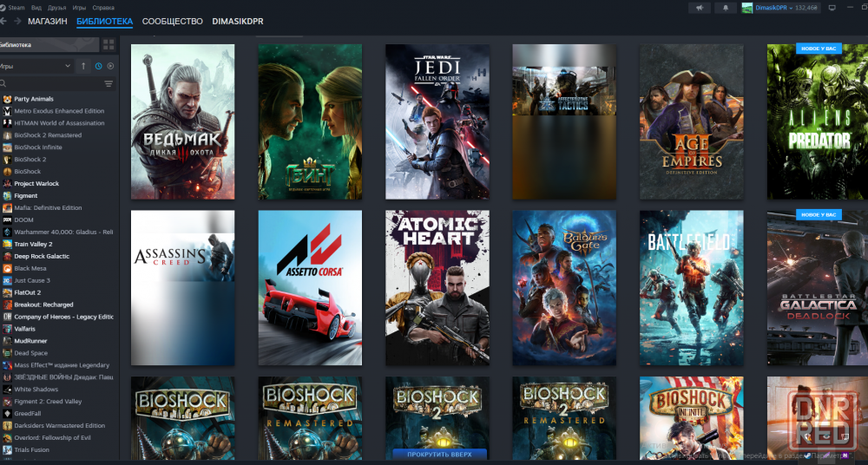Image resolution: width=868 pixels, height=465 pixels.
Task: Open the announcements megaphone icon
Action: [x=699, y=8]
